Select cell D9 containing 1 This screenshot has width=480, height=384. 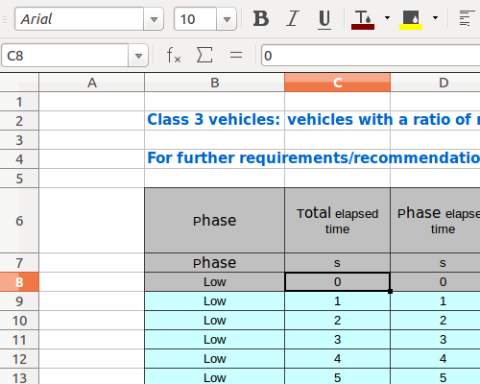tap(435, 301)
